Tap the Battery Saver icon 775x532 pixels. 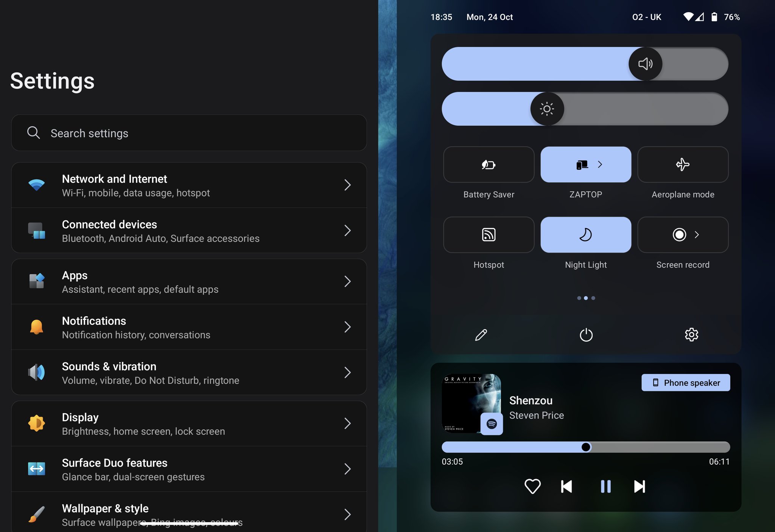click(x=489, y=164)
